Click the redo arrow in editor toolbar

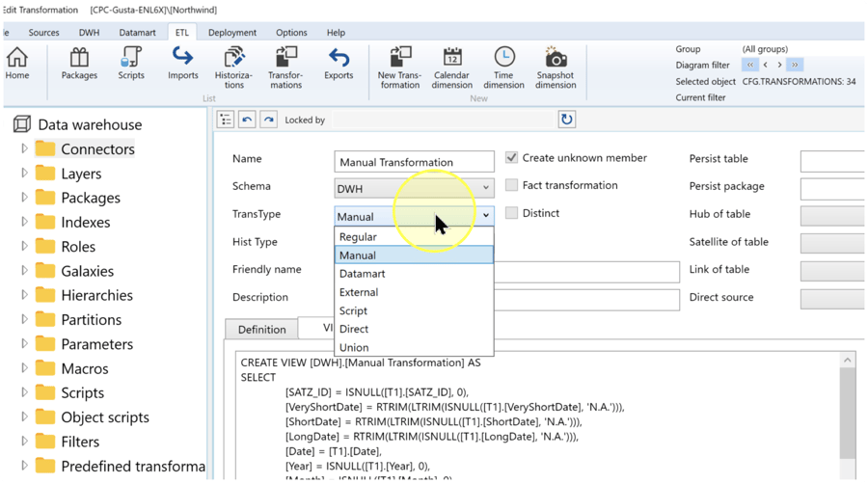coord(268,120)
